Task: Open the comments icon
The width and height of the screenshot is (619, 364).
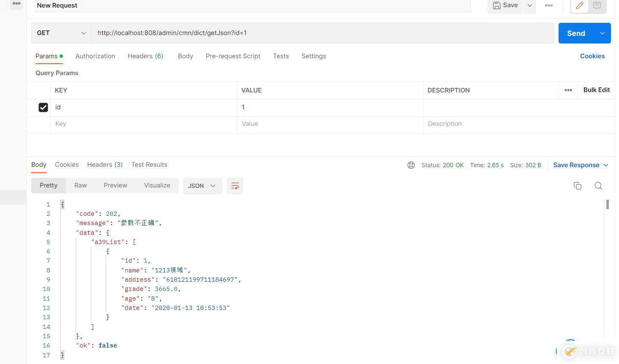Action: point(597,5)
